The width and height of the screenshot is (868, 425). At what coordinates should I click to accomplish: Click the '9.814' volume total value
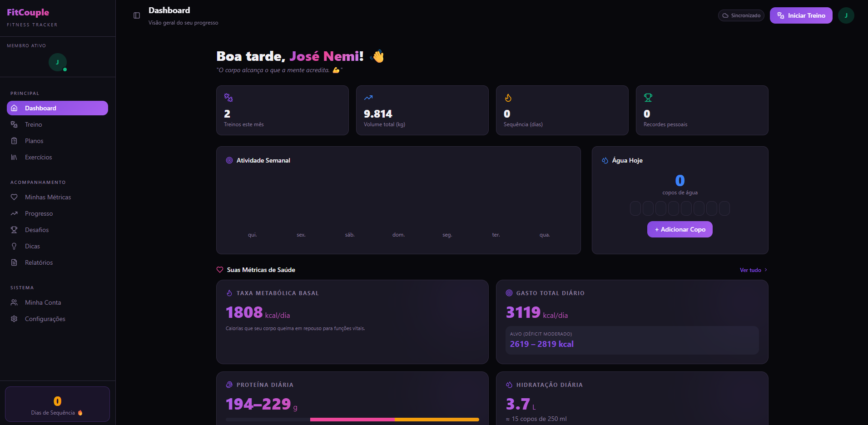click(378, 114)
